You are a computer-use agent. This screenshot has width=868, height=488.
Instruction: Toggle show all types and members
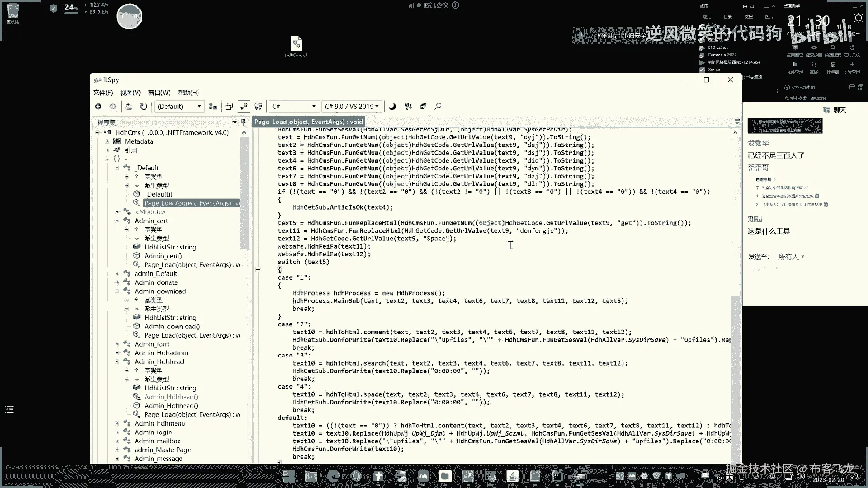tap(258, 106)
